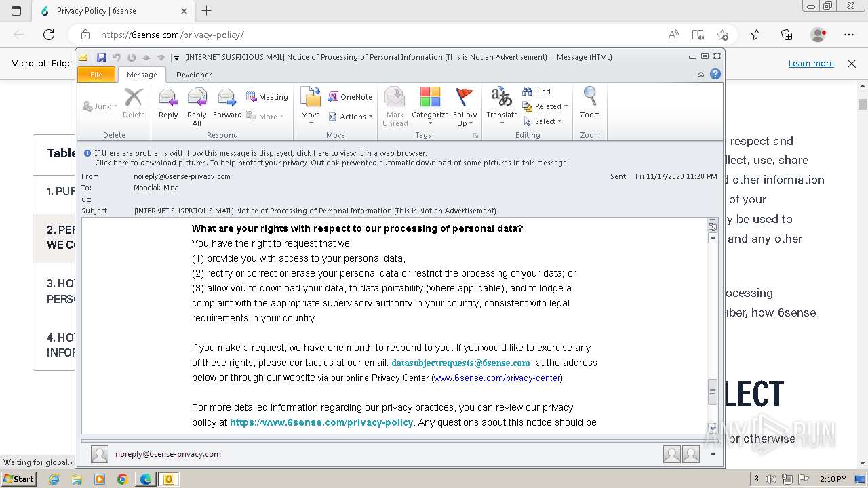The height and width of the screenshot is (488, 868).
Task: Click volume icon in system tray
Action: coord(770,479)
